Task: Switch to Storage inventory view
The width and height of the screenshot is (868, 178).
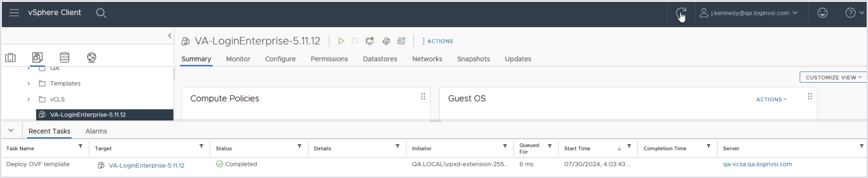Action: pos(64,57)
